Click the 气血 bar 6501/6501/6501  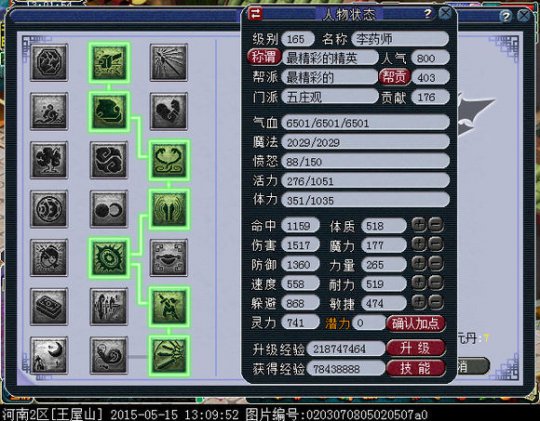pos(365,123)
